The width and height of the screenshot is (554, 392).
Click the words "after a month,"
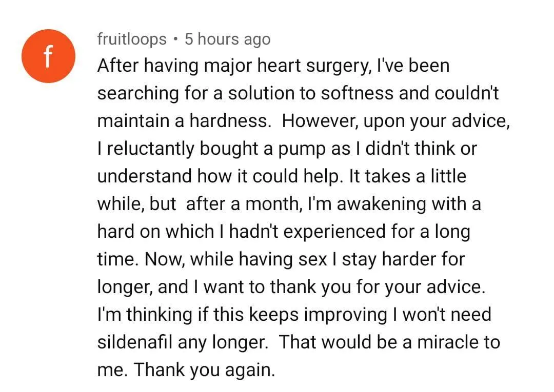point(244,204)
